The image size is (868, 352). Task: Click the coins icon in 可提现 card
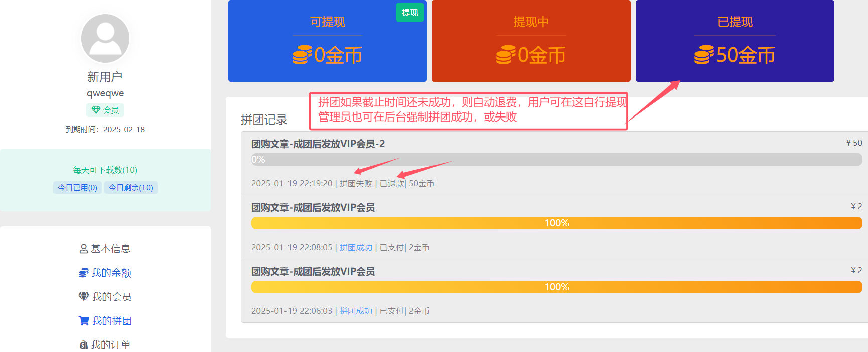(302, 55)
